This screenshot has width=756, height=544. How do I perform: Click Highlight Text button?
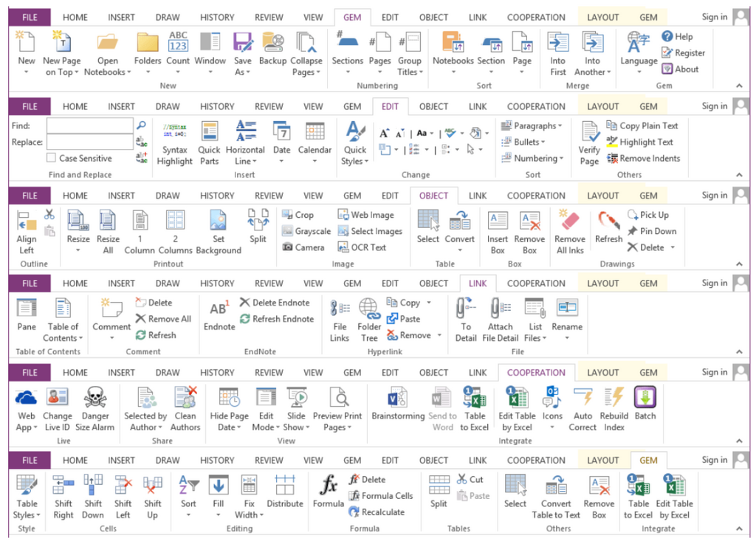click(x=639, y=142)
